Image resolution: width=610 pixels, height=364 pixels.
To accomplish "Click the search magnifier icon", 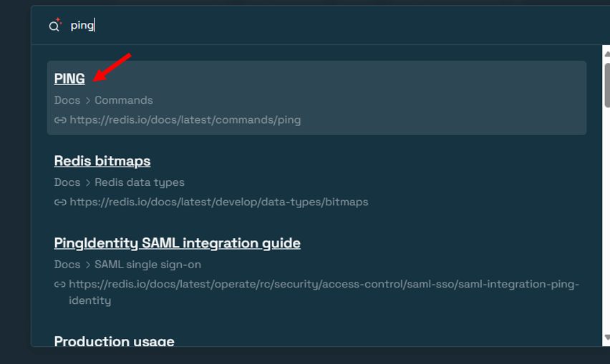I will point(54,25).
